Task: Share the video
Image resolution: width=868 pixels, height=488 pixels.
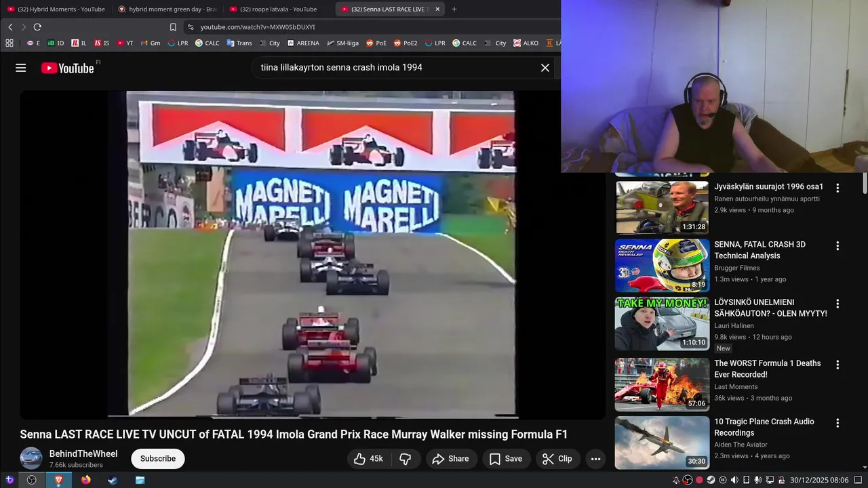Action: 451,459
